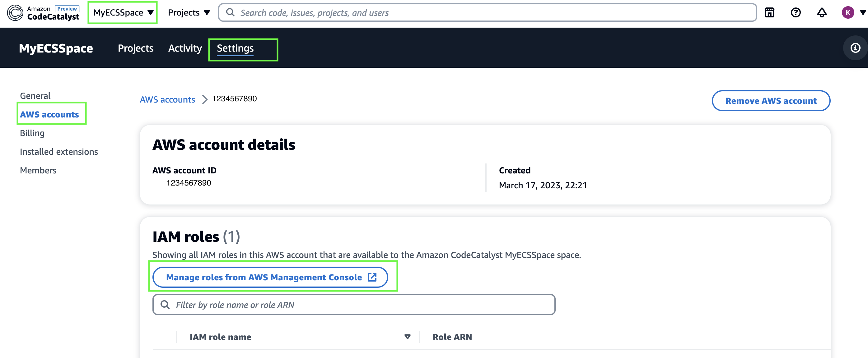
Task: Open the help question mark icon
Action: coord(796,13)
